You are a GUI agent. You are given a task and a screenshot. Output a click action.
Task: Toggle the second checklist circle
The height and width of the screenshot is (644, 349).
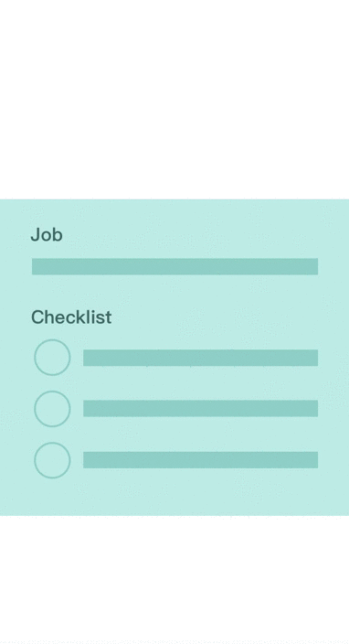tap(52, 409)
